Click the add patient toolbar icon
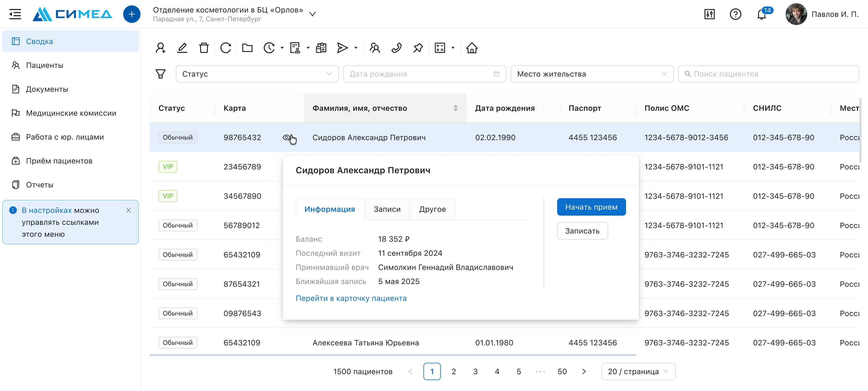The width and height of the screenshot is (868, 391). 160,48
